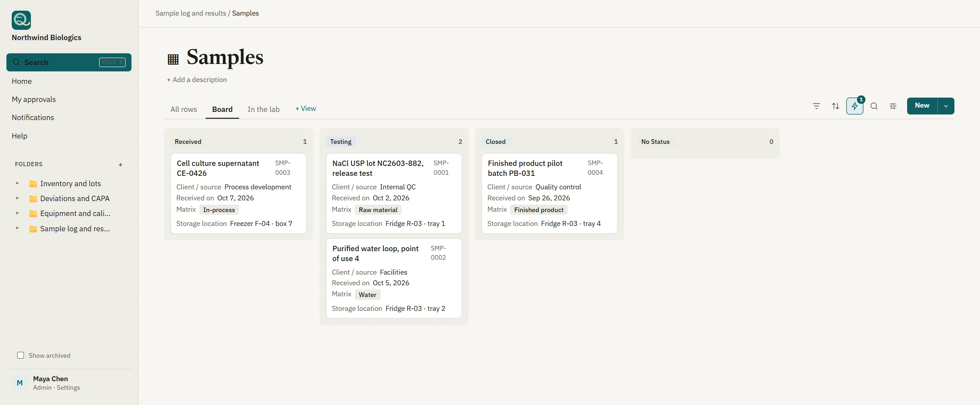Click the sort arrows icon

coord(835,106)
